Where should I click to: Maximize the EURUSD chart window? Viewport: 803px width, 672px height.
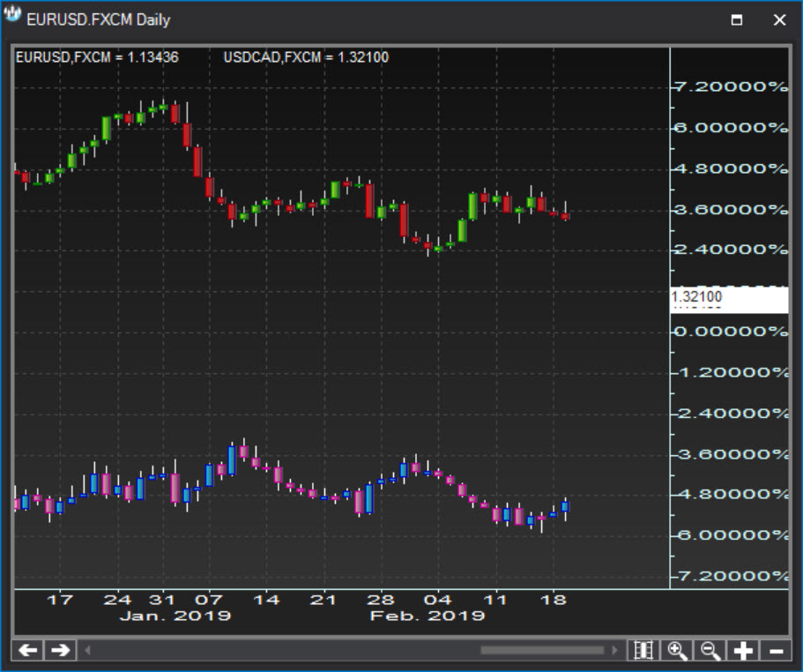(x=737, y=20)
